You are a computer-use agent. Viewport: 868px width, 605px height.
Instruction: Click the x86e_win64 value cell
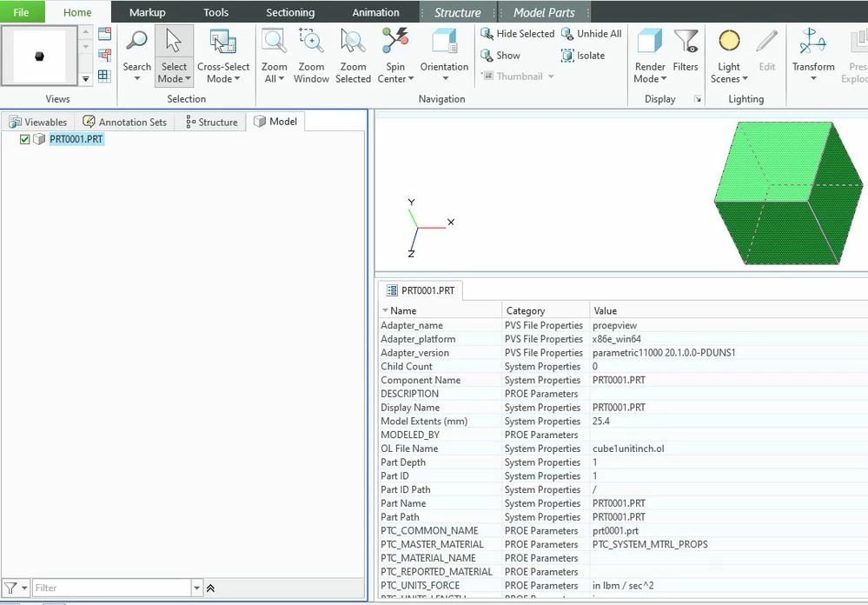[617, 339]
